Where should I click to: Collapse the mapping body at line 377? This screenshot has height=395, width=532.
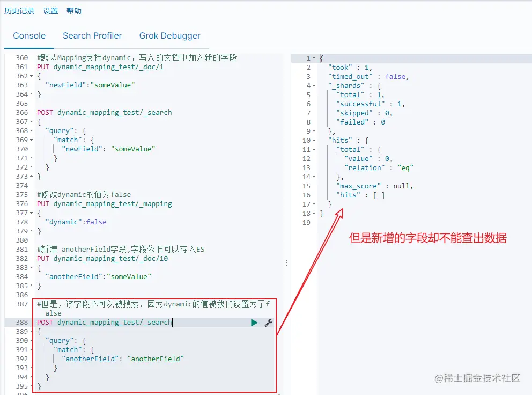(31, 213)
